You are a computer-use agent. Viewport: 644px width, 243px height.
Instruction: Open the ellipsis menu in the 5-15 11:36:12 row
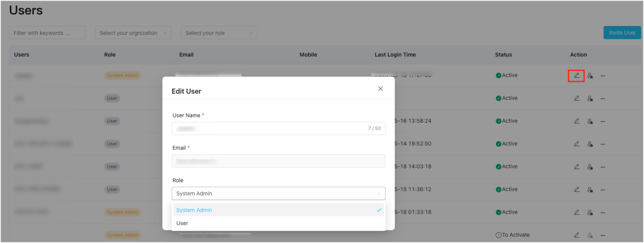603,190
